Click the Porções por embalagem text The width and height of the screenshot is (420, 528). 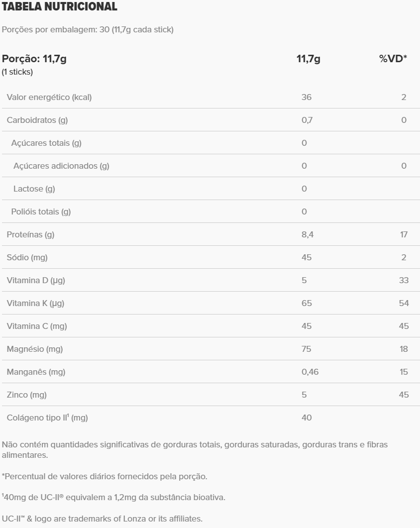coord(88,30)
